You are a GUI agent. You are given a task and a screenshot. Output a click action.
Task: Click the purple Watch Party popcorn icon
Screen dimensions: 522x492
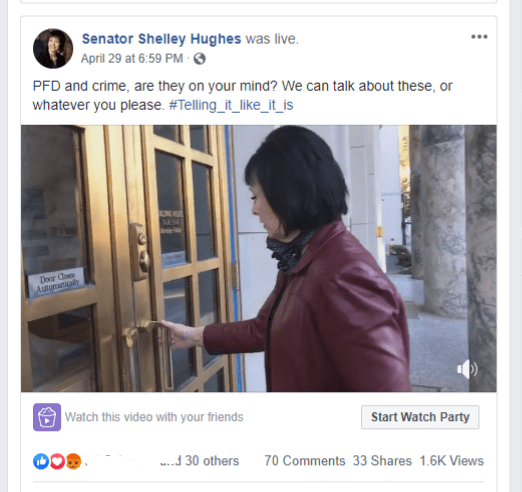point(47,417)
